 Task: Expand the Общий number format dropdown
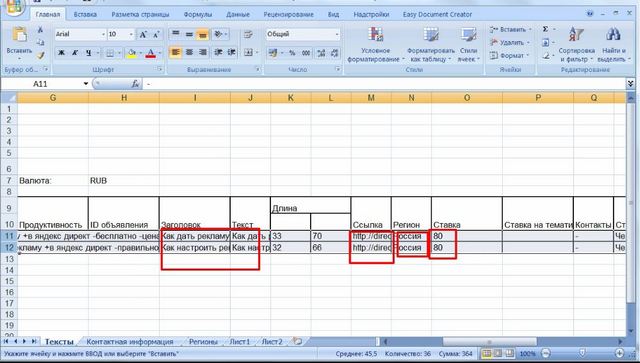coord(337,34)
